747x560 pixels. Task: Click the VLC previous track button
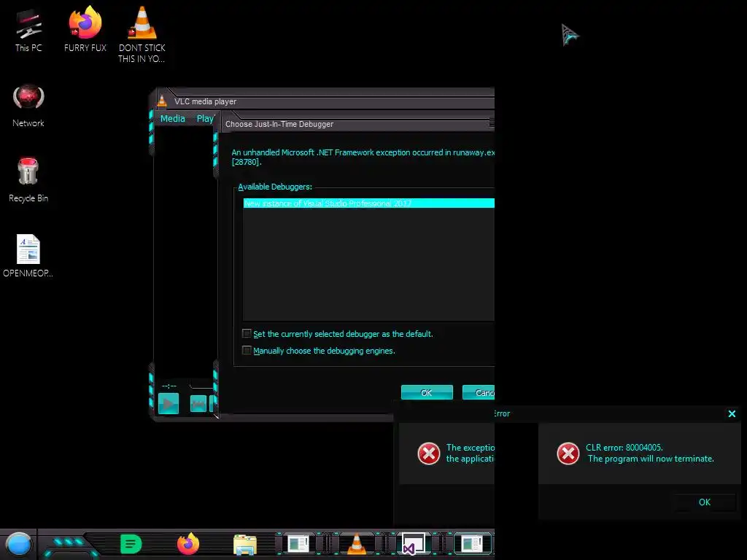[198, 404]
